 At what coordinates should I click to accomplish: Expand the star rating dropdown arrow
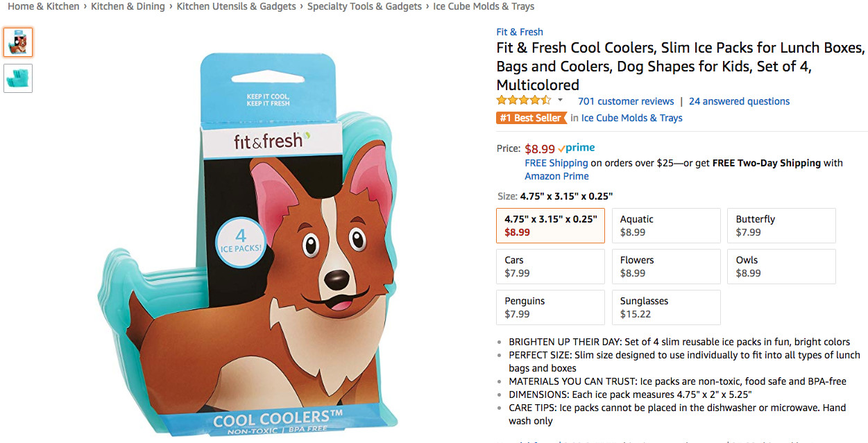coord(560,101)
